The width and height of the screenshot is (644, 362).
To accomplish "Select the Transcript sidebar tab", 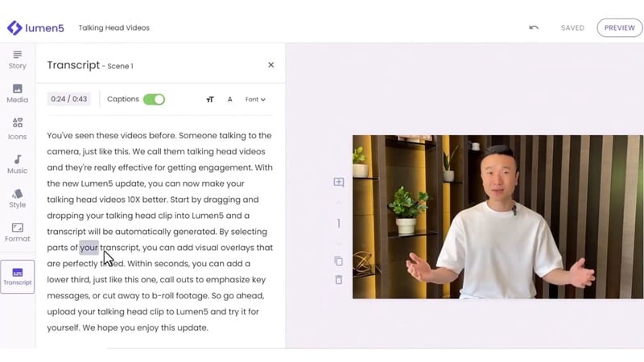I will 17,277.
